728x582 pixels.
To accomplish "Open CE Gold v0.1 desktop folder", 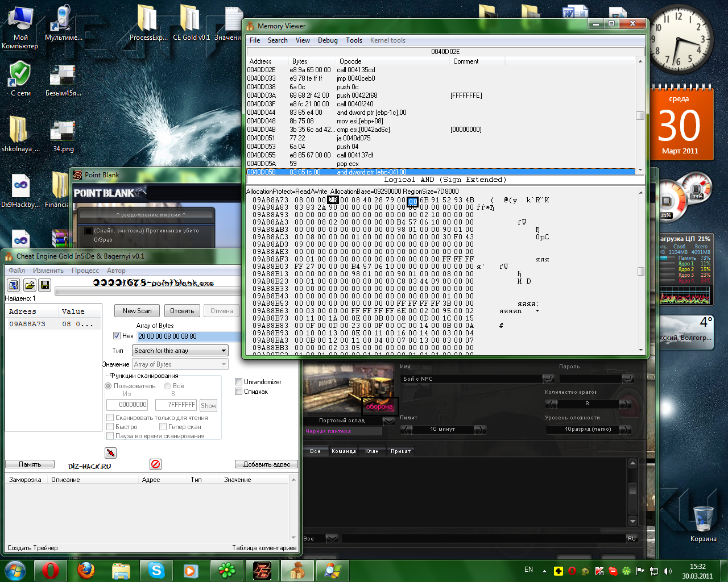I will pos(191,23).
